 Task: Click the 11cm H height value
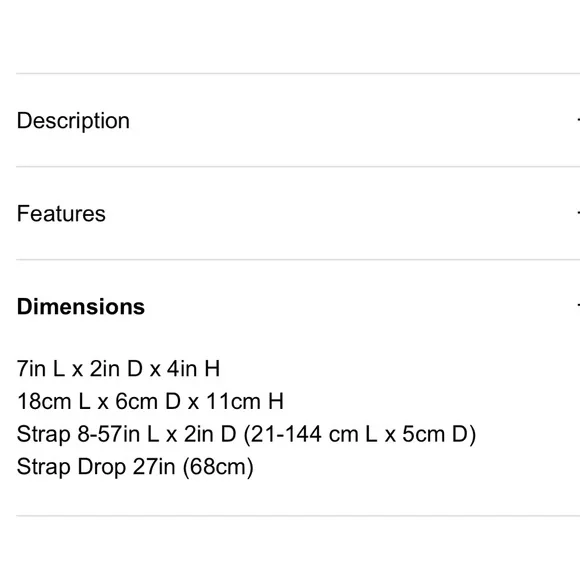click(245, 401)
